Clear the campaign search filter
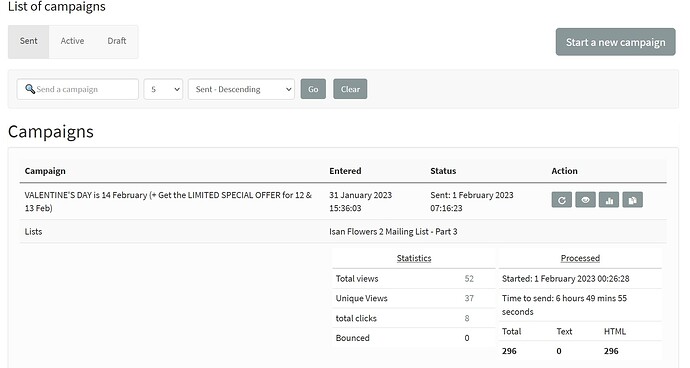The height and width of the screenshot is (368, 690). pos(350,89)
